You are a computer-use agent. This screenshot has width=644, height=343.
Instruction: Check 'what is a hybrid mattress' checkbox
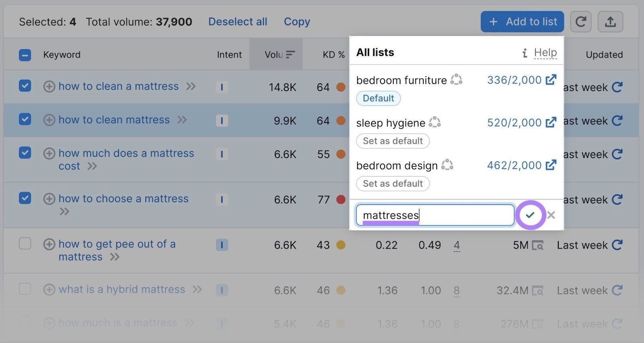click(x=25, y=289)
